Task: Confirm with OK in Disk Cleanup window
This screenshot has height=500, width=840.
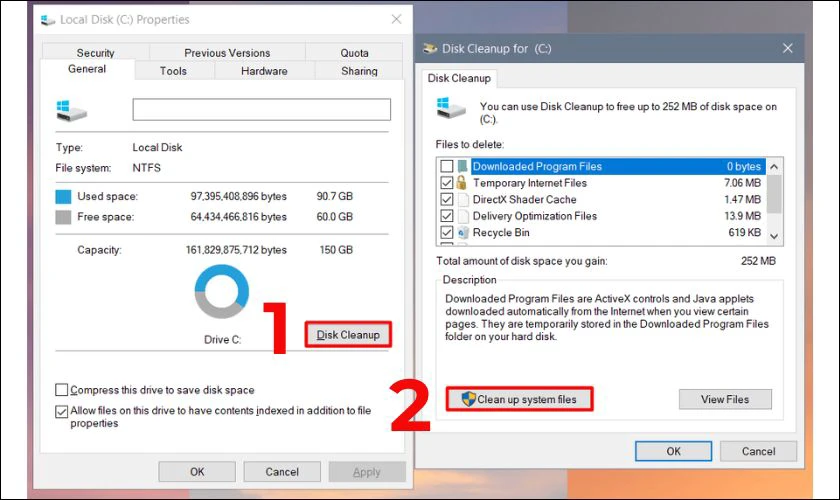Action: point(673,451)
